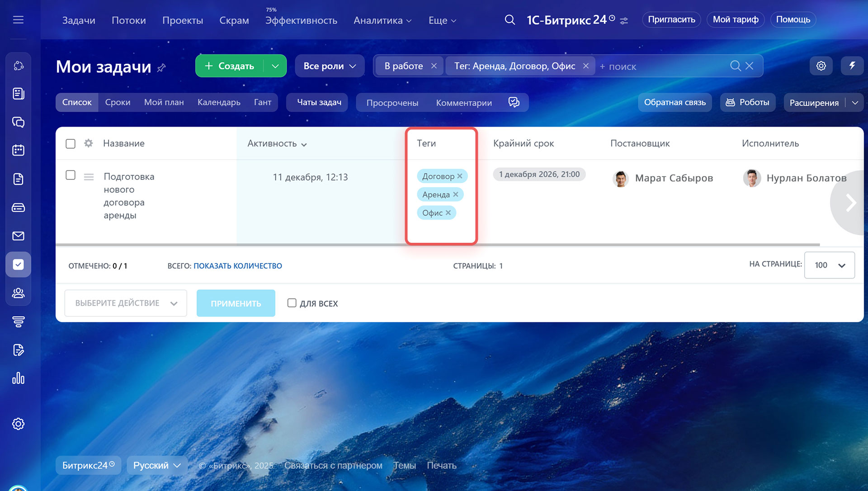Click the search magnifier in top bar

tap(509, 20)
